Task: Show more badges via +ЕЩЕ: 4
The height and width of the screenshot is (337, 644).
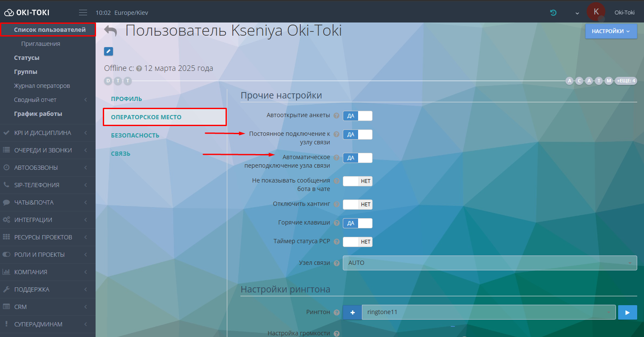Action: [626, 81]
